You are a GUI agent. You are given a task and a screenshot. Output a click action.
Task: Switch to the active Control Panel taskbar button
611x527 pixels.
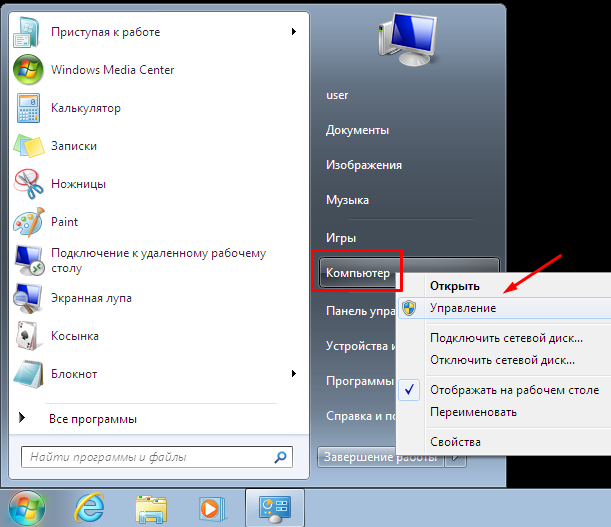tap(275, 508)
